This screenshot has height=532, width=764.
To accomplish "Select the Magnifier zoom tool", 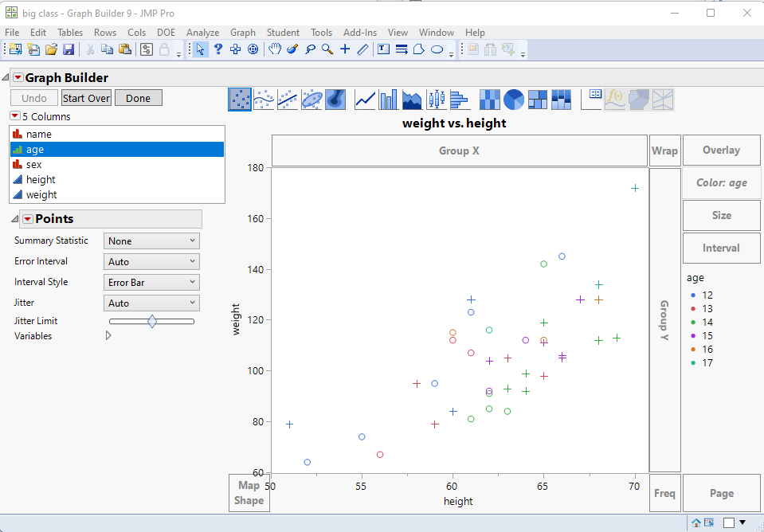I will 327,49.
